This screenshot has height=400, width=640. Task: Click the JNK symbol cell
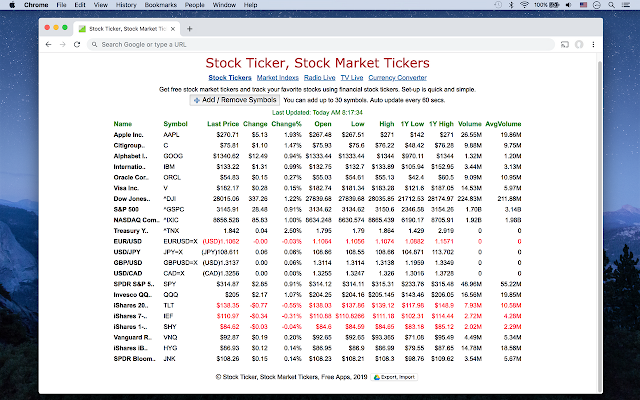[169, 358]
